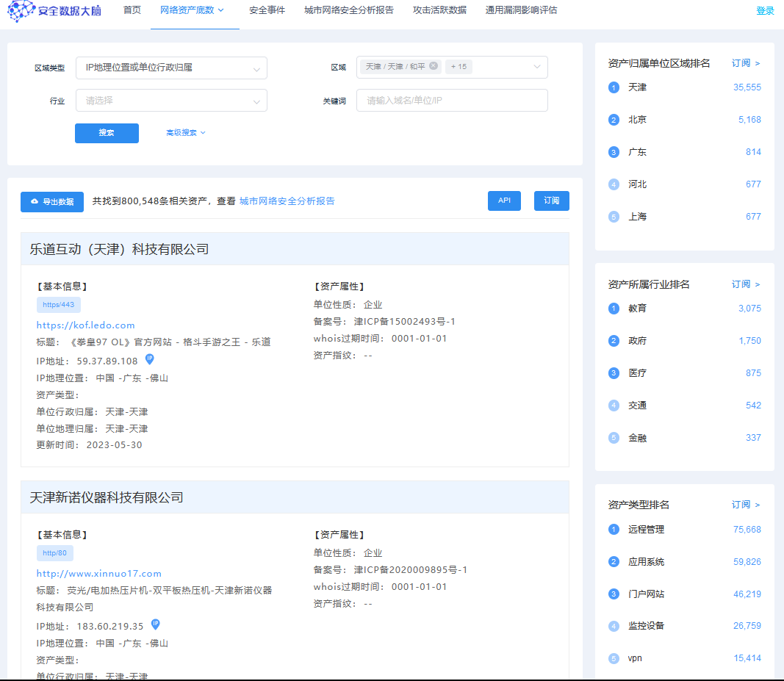Click the 安全数据大脑 brain logo icon
Image resolution: width=784 pixels, height=681 pixels.
21,12
